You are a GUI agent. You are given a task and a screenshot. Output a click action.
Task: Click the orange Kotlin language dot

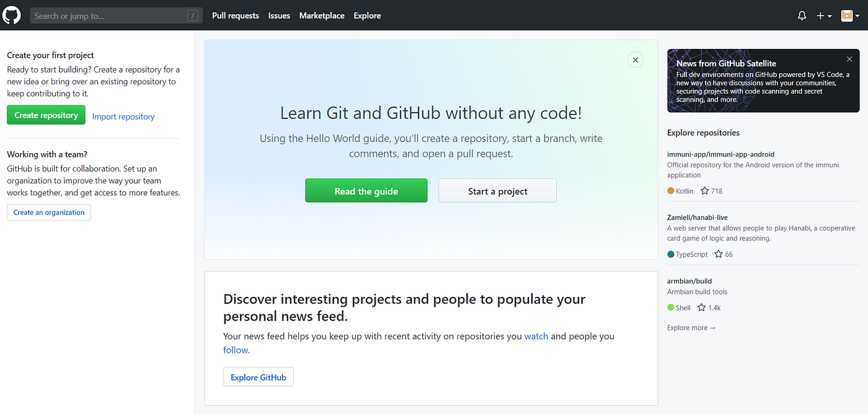(670, 191)
